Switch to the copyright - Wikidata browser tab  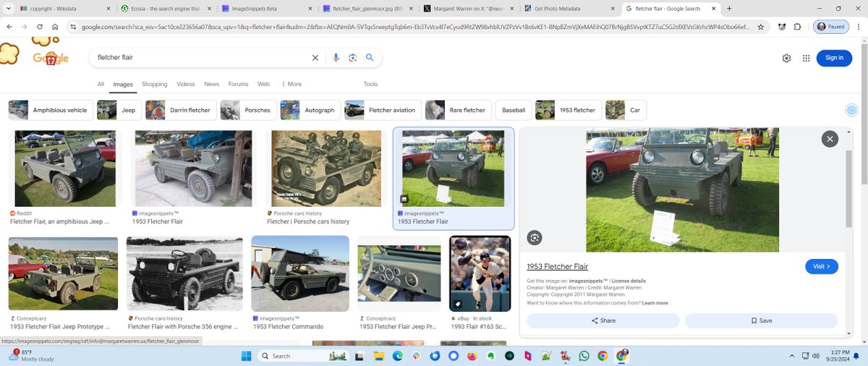(x=64, y=9)
